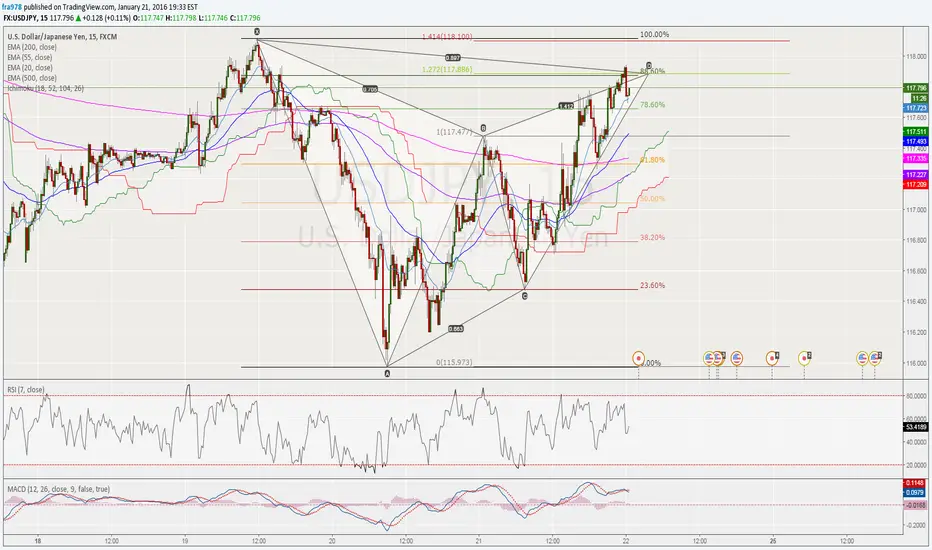Click the MACD value tag 0.1148
The width and height of the screenshot is (932, 550).
click(x=915, y=483)
